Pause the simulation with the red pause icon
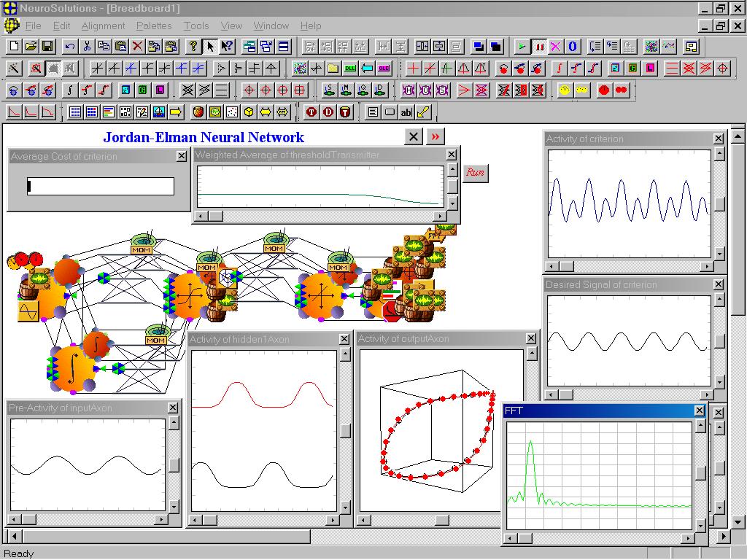This screenshot has height=560, width=747. [x=539, y=46]
